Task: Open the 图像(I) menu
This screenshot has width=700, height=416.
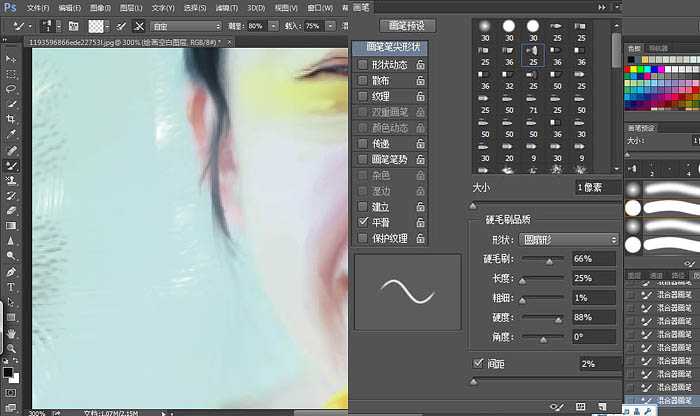Action: click(x=100, y=8)
